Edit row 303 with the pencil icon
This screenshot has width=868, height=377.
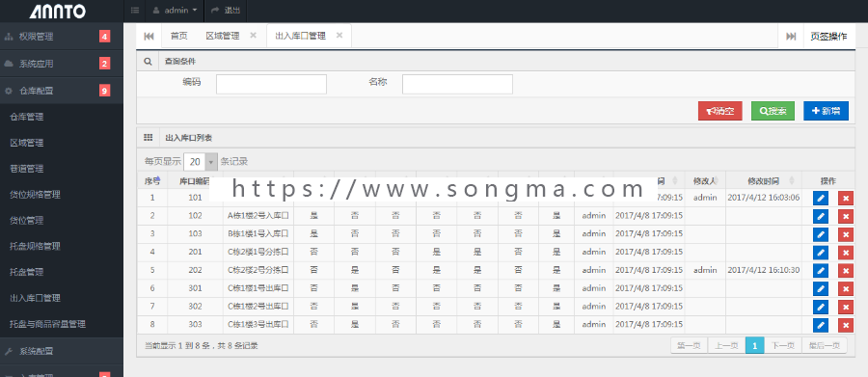point(821,326)
